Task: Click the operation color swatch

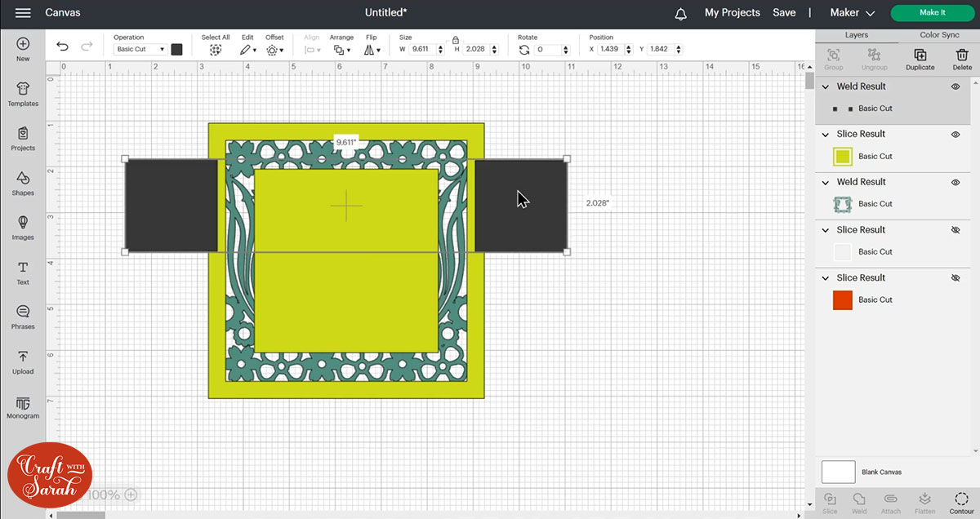Action: coord(176,50)
